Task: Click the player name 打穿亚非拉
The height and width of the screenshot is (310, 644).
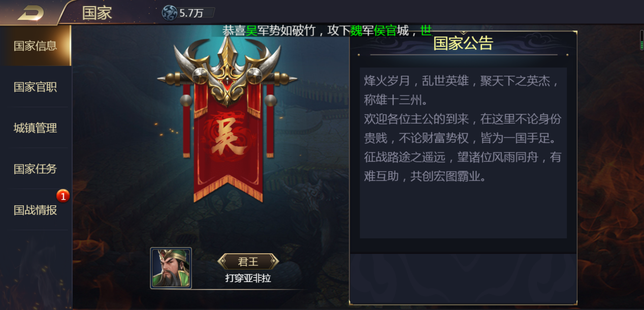Action: tap(248, 278)
